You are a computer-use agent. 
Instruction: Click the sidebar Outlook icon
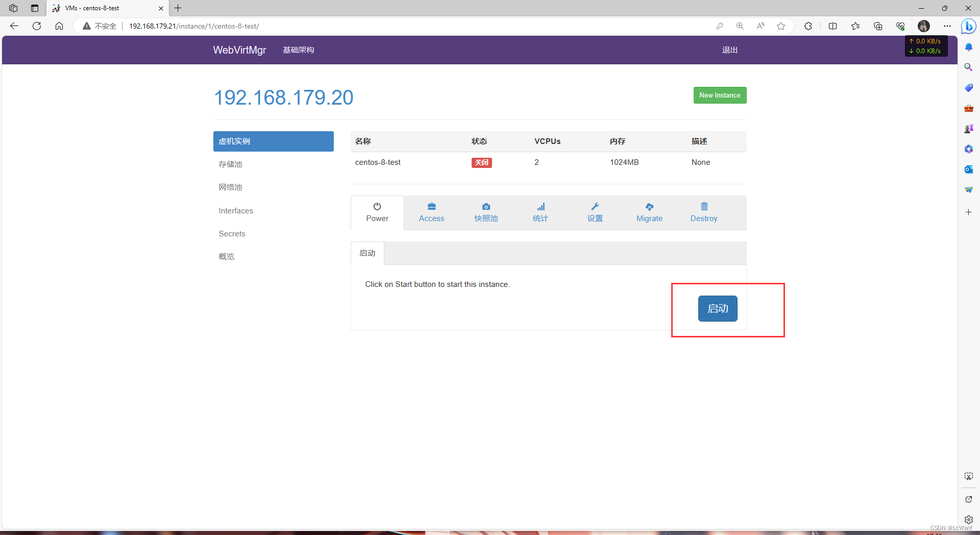pos(968,169)
